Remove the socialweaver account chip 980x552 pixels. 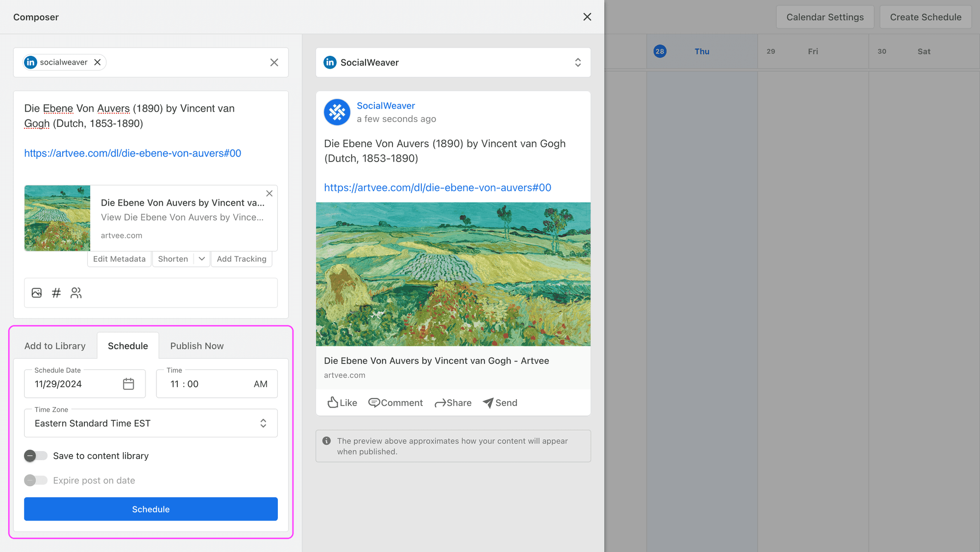click(98, 62)
